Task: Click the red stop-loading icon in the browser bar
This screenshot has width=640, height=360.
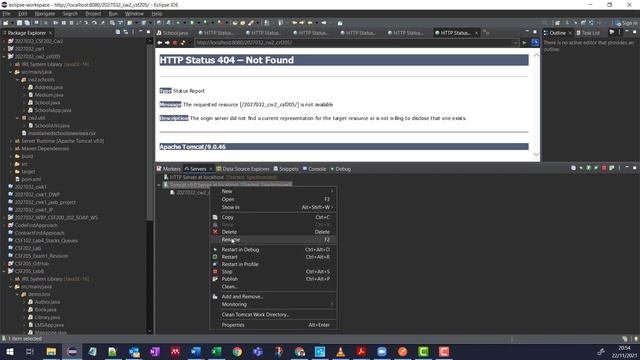Action: point(175,43)
